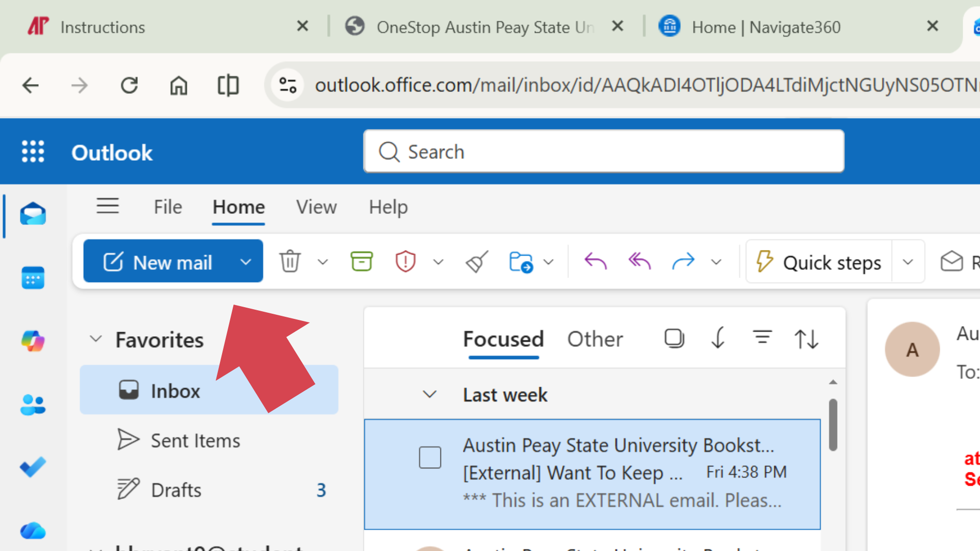The image size is (980, 551).
Task: Open the Calendar app in the sidebar
Action: pos(32,278)
